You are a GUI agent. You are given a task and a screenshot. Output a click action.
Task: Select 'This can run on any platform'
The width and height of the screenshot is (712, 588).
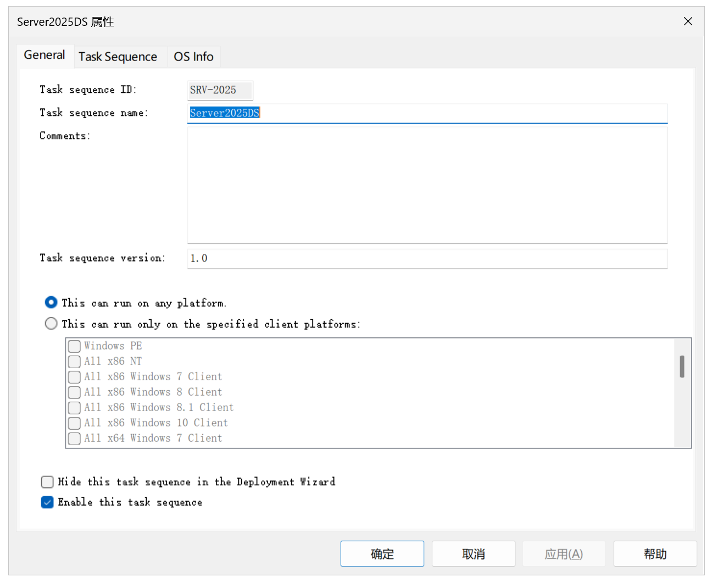pyautogui.click(x=51, y=303)
